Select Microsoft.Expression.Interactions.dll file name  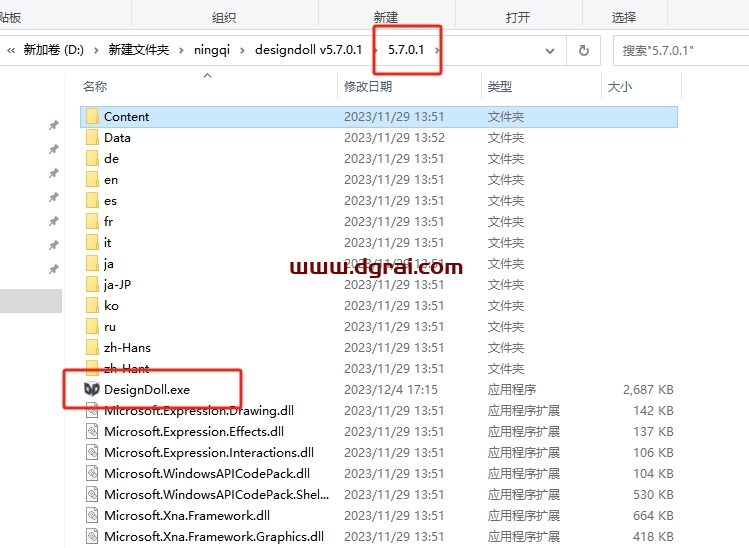click(x=209, y=452)
